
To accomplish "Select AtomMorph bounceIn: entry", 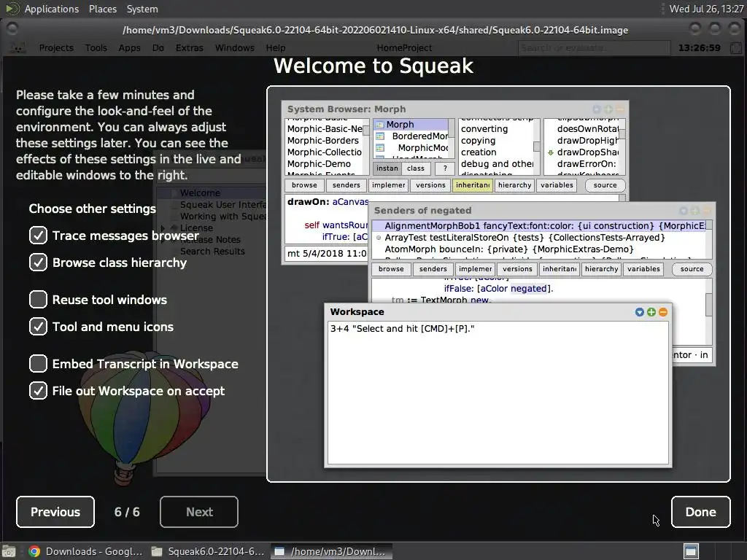I will tap(538, 249).
